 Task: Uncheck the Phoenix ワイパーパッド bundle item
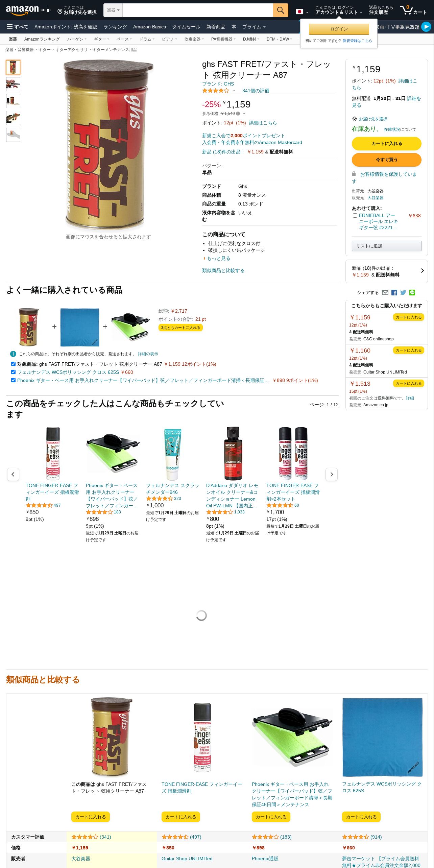pyautogui.click(x=13, y=380)
